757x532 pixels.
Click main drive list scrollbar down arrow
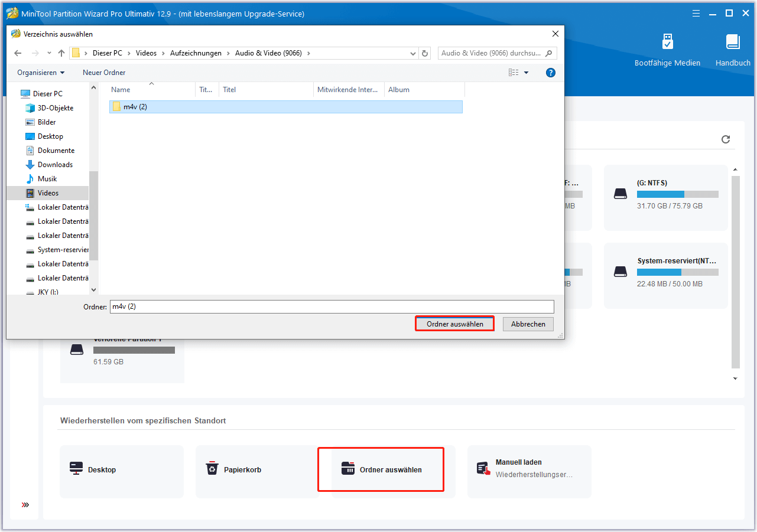point(735,378)
